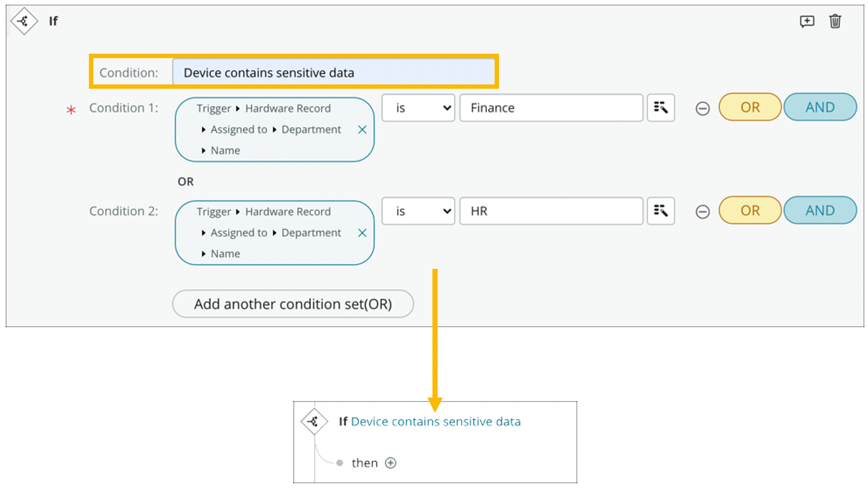This screenshot has width=868, height=491.
Task: Select Hardware Record in the Trigger breadcrumb
Action: pyautogui.click(x=288, y=109)
